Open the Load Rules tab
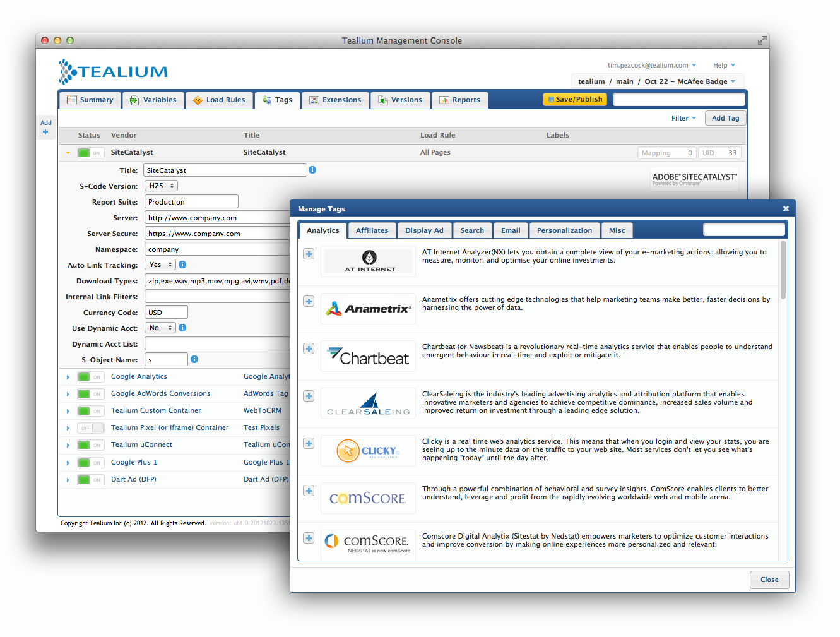 [219, 100]
